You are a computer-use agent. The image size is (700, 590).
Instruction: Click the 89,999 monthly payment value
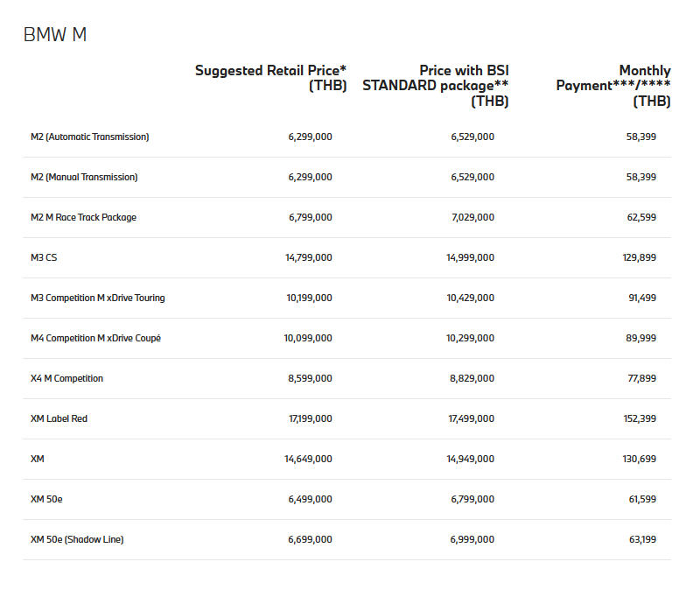641,338
